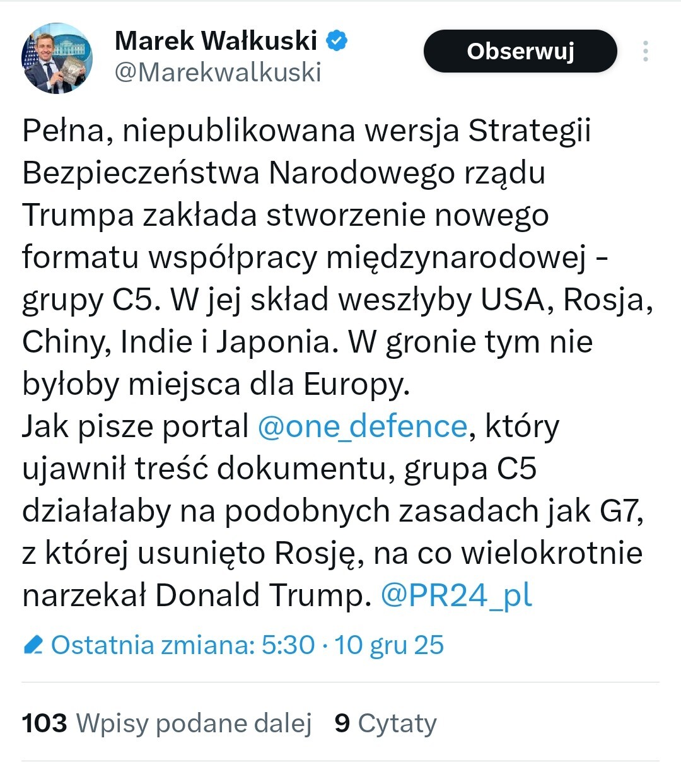Viewport: 681px width, 784px height.
Task: Click the sentence starting Jak pisze portal
Action: (x=136, y=426)
